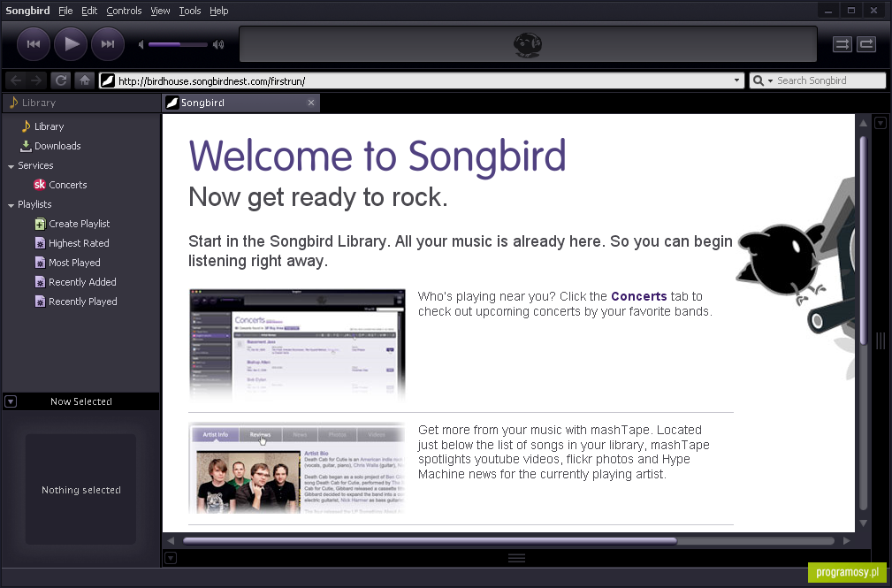Screen dimensions: 892x588
Task: Open the Edit menu
Action: click(x=89, y=11)
